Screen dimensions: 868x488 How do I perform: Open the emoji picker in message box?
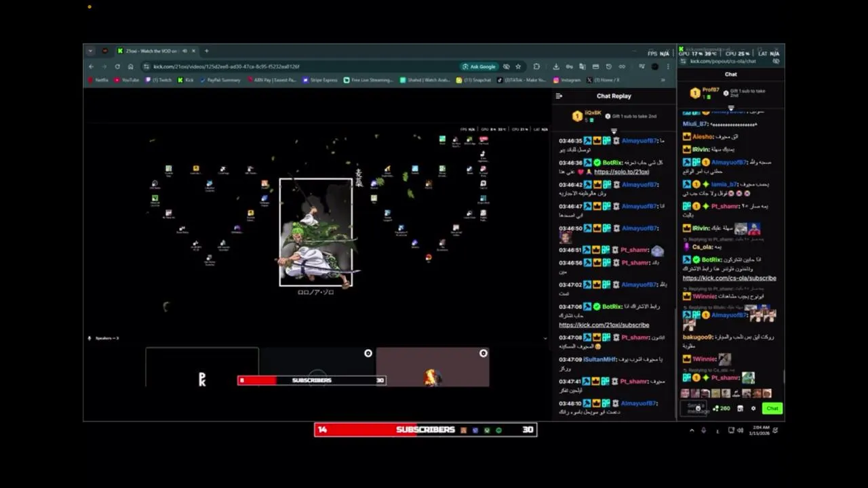point(698,408)
